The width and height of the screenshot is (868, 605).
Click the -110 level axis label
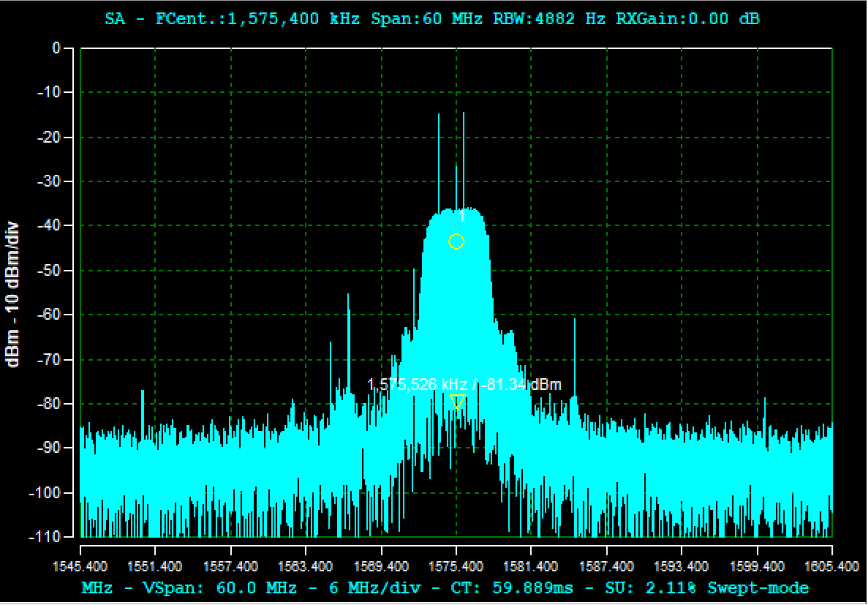point(45,537)
